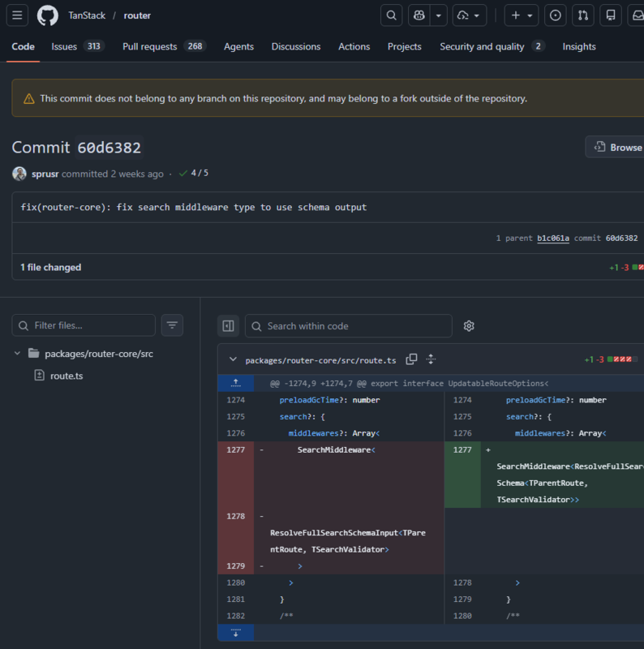Open sprusr's avatar image
Screen dimensions: 644x649
coord(19,174)
